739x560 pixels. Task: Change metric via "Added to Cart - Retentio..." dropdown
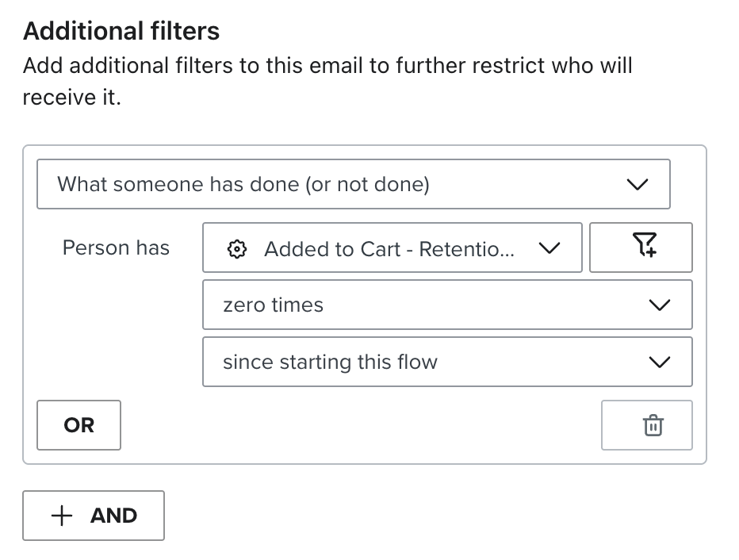coord(392,247)
